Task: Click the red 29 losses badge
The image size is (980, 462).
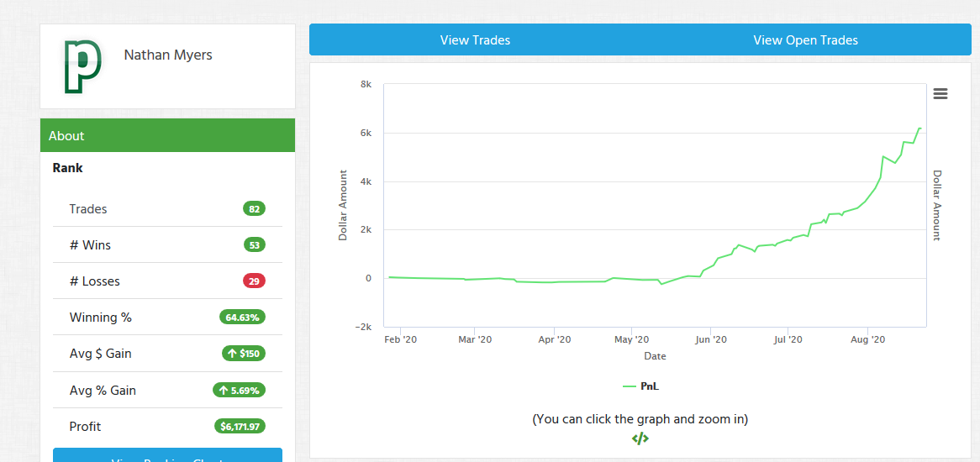Action: click(x=254, y=281)
